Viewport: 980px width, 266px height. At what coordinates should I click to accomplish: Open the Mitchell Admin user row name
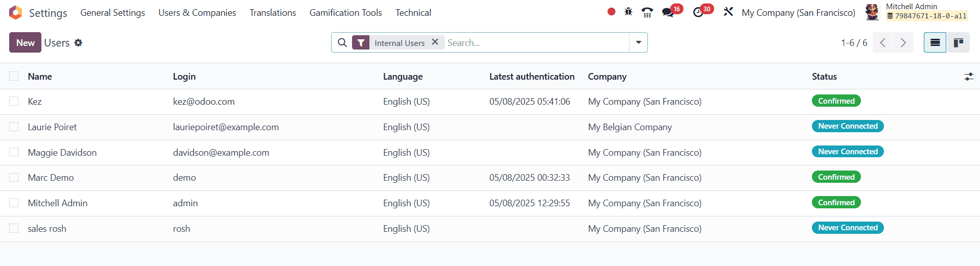58,203
